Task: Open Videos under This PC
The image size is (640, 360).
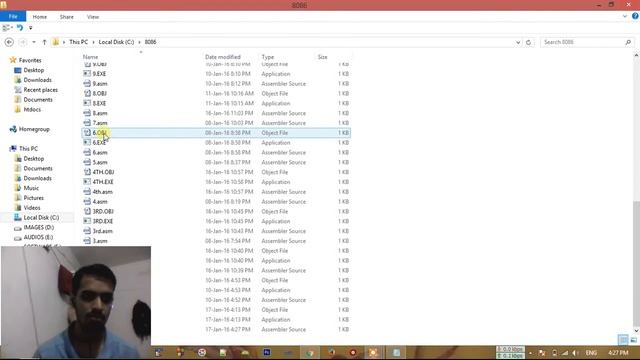Action: 32,208
